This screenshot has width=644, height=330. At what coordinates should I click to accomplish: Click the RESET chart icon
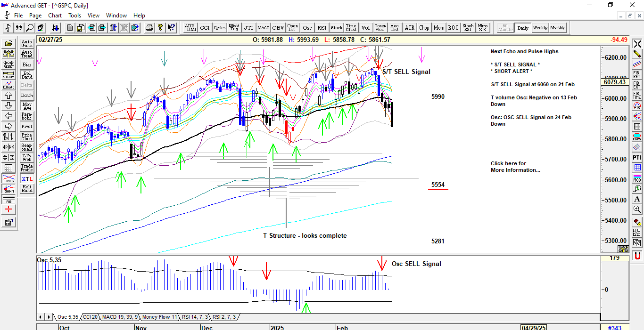(x=8, y=64)
